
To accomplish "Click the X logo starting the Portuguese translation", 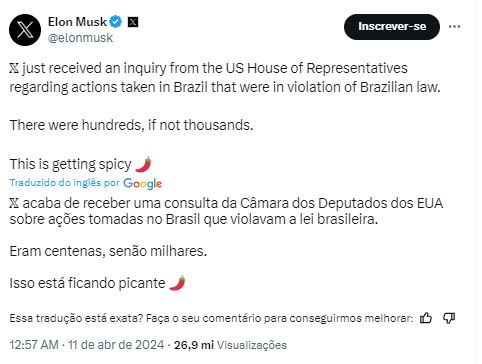I will [x=14, y=203].
